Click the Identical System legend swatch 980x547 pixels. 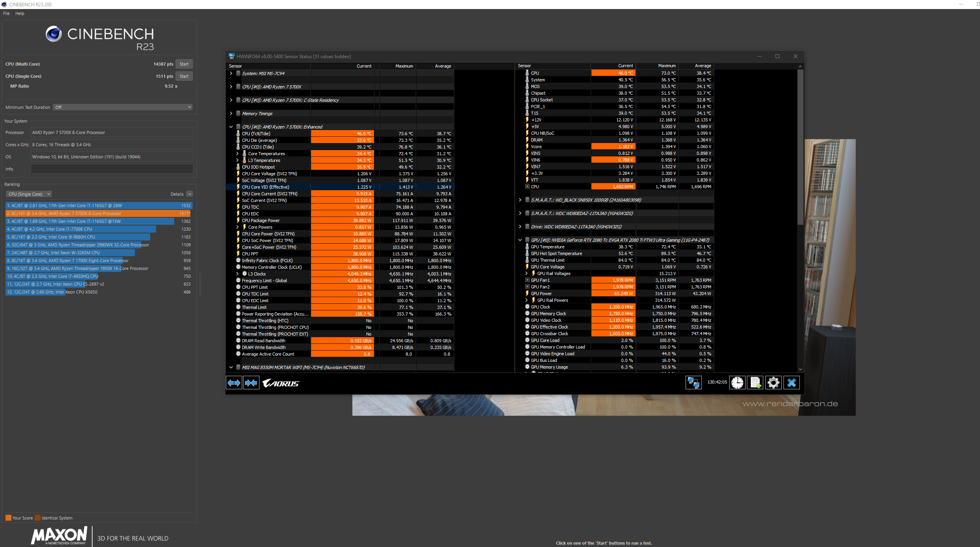(x=37, y=518)
